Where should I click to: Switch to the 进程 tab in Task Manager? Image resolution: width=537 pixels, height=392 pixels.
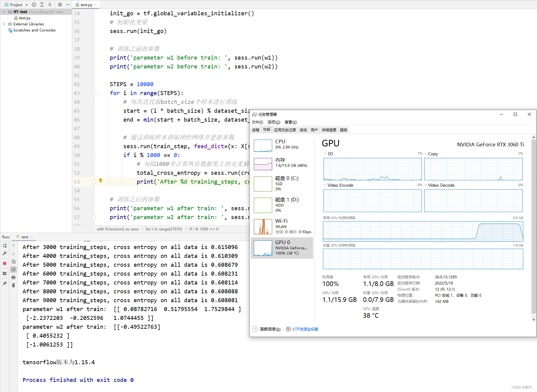point(256,130)
